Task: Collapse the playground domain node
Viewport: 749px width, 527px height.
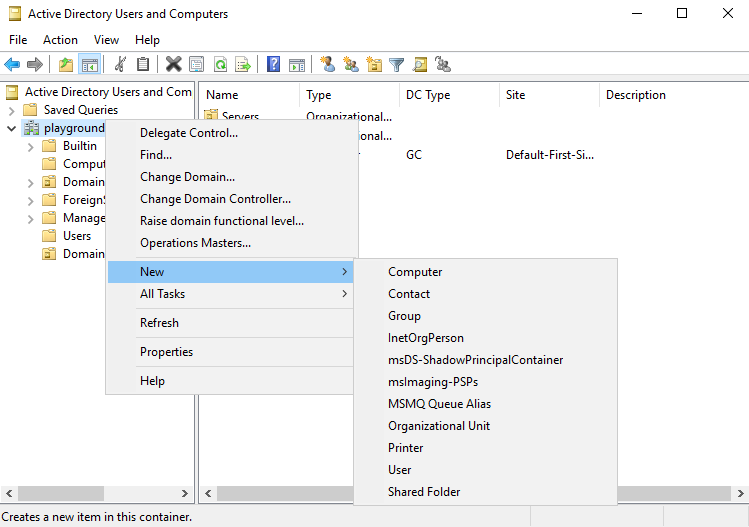Action: pyautogui.click(x=11, y=129)
